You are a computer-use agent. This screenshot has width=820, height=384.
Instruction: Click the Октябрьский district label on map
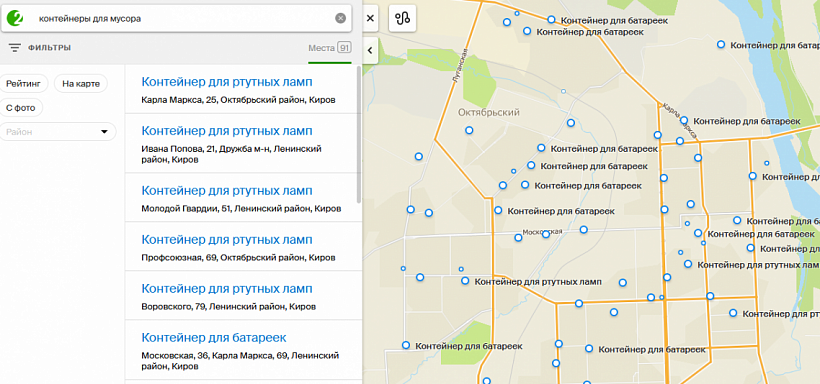coord(488,112)
